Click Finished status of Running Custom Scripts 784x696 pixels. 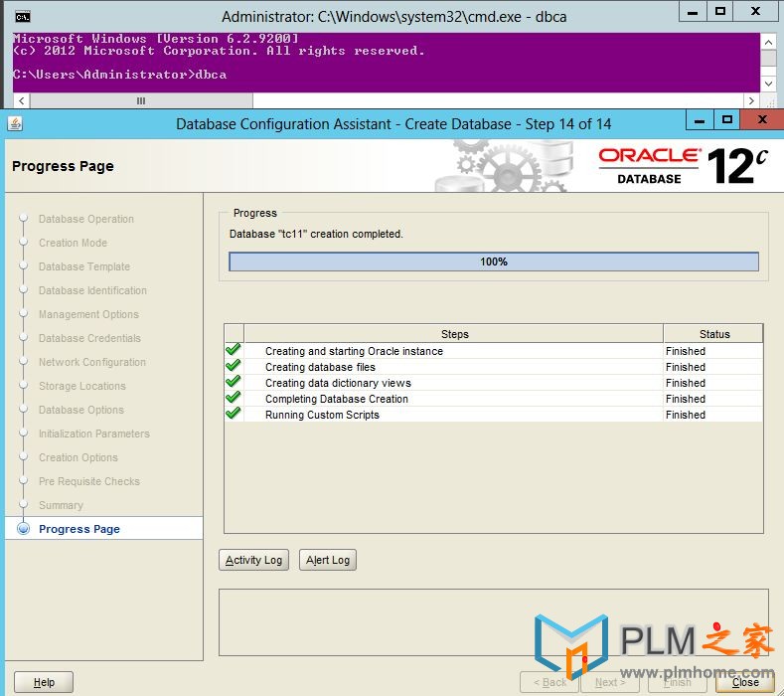click(686, 416)
